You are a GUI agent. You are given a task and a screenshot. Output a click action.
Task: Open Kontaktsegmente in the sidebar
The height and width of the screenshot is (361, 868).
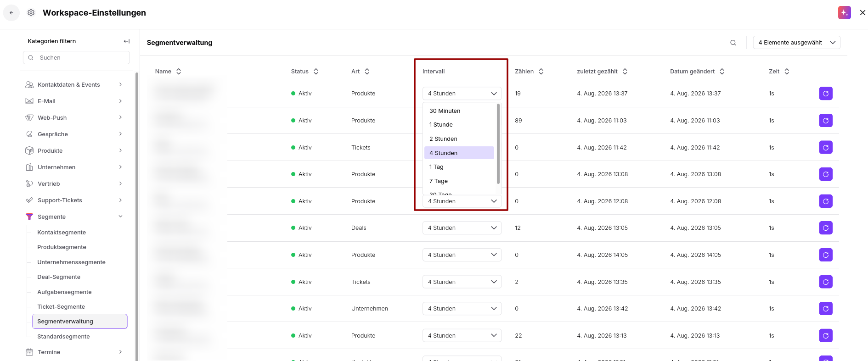62,233
